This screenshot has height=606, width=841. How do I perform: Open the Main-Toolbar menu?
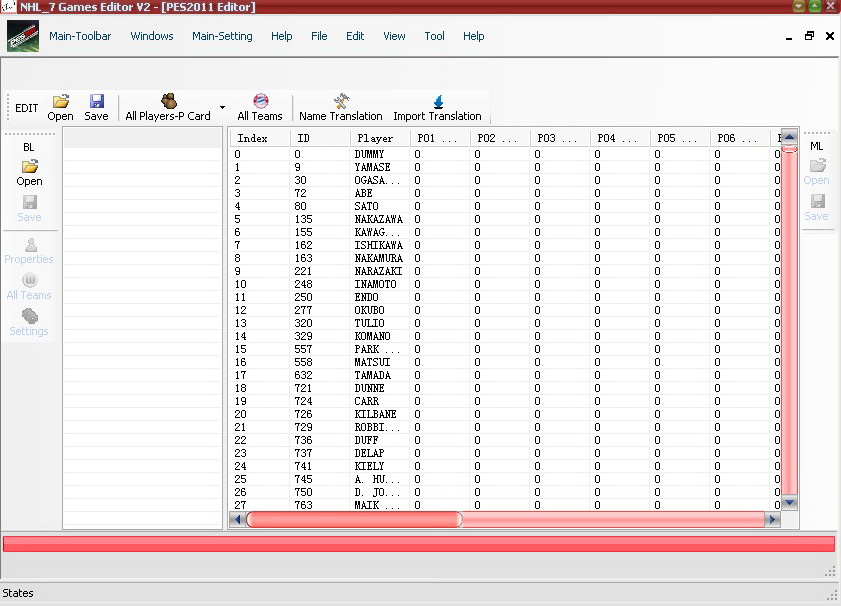coord(80,36)
